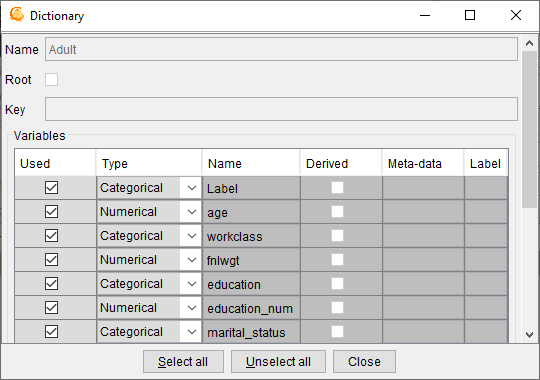Toggle the Root checkbox
The image size is (540, 380).
(51, 80)
